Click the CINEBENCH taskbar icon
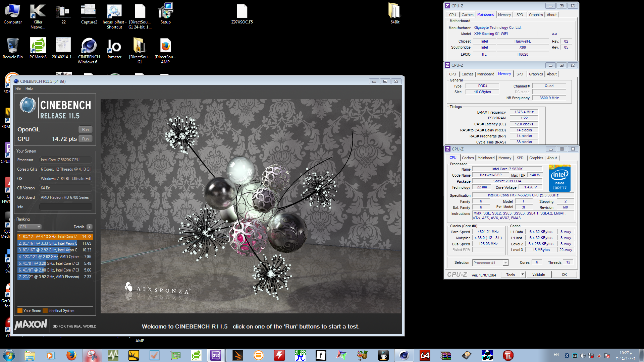 pos(404,355)
